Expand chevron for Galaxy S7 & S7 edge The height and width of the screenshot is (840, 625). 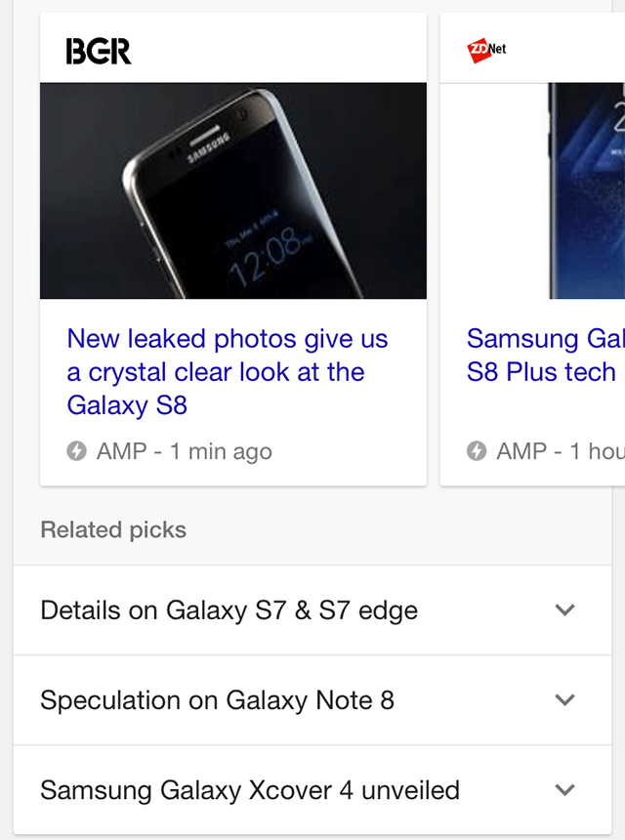(x=565, y=609)
